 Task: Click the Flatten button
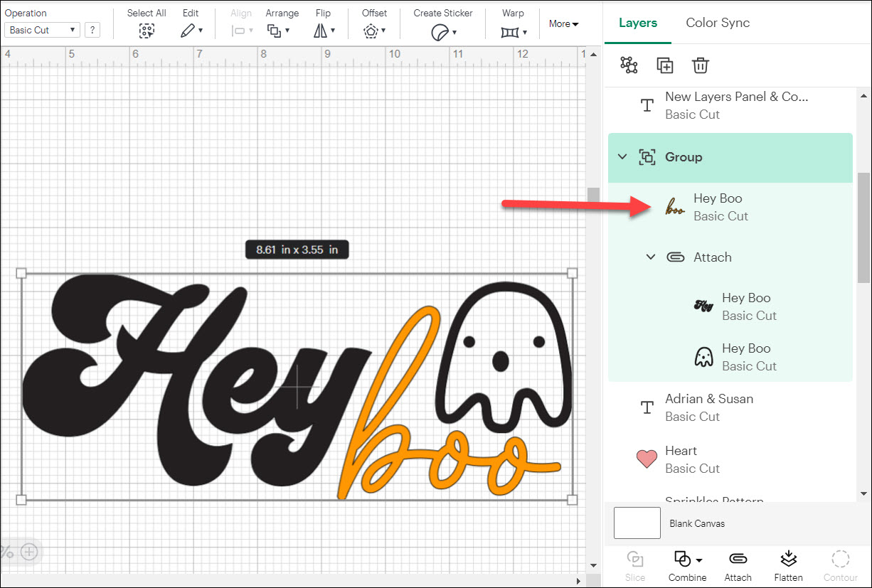coord(788,565)
